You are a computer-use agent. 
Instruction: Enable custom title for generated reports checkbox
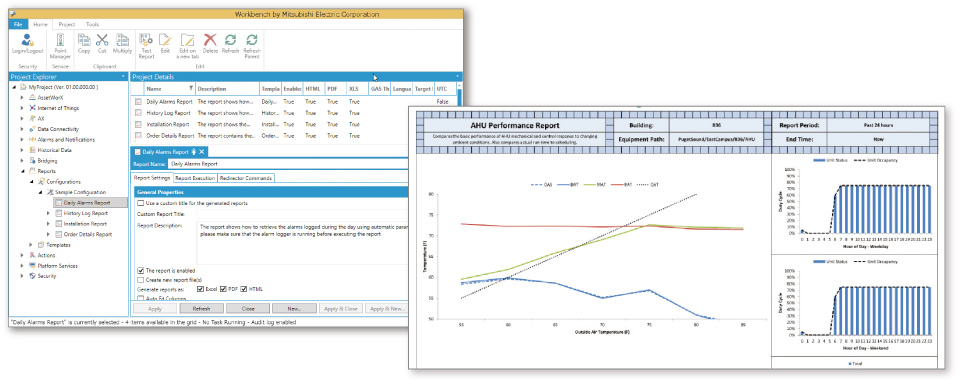pos(141,203)
